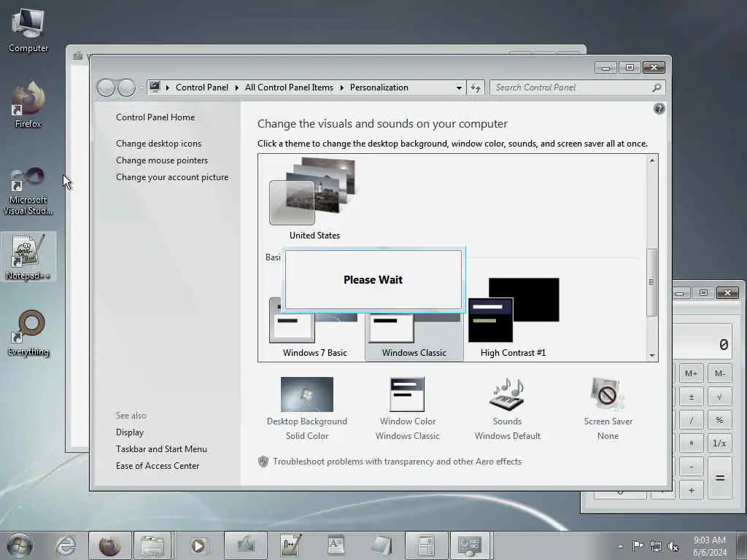Click Troubleshoot problems with transparency link
This screenshot has height=560, width=747.
397,462
